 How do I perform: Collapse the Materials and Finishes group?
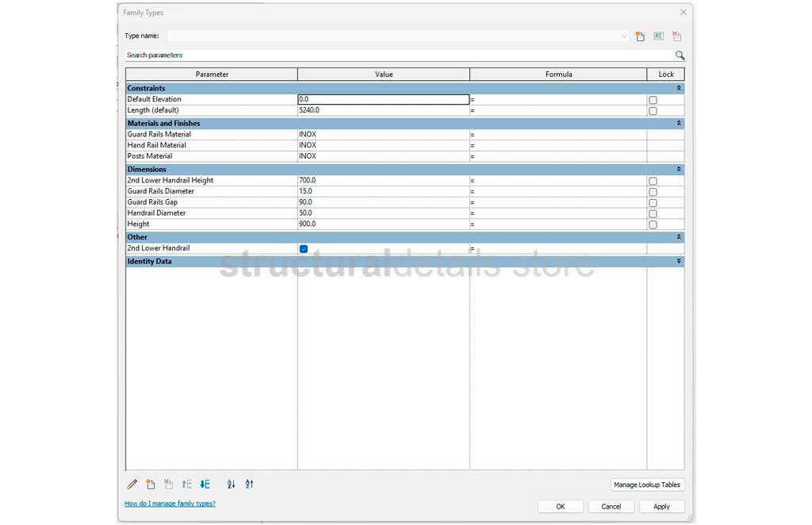(679, 124)
